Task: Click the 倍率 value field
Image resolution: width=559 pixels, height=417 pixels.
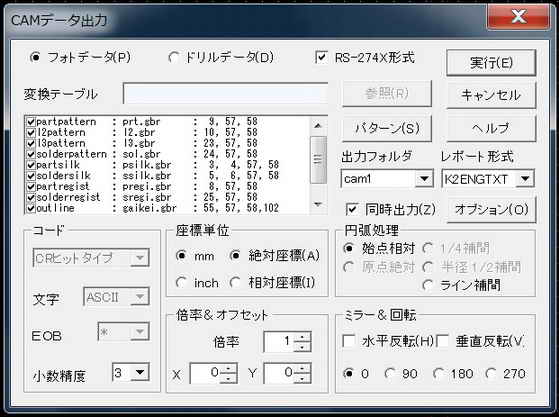Action: [279, 342]
